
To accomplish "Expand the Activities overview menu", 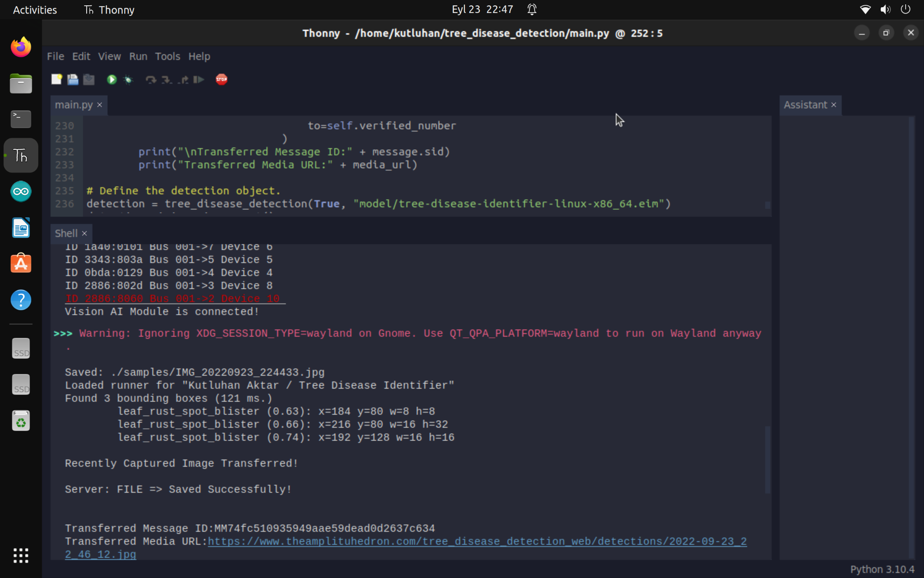I will click(35, 9).
